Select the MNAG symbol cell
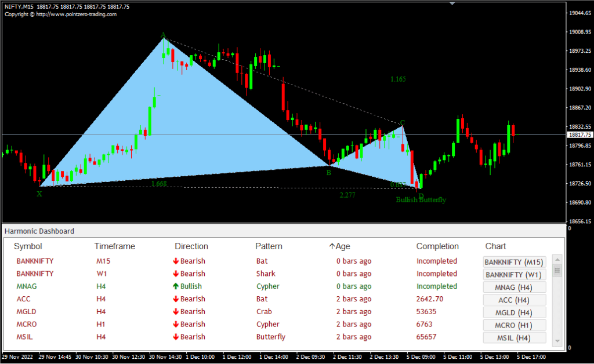This screenshot has height=364, width=594. 27,286
